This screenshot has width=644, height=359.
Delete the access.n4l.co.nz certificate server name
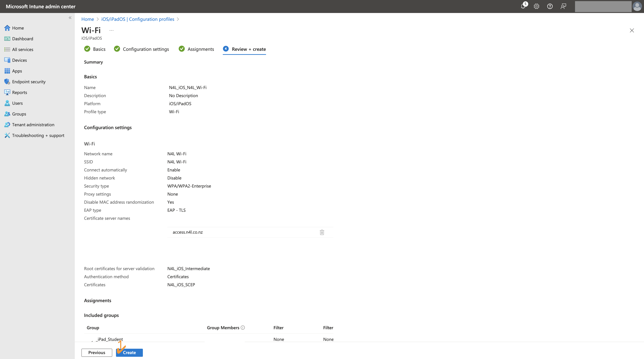point(322,232)
